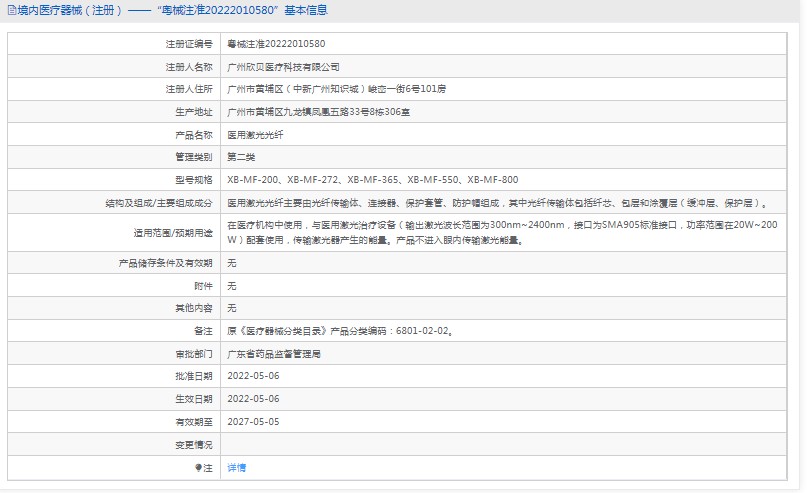
Task: Click the 结构及组成/主要组成成分 label
Action: [x=159, y=203]
